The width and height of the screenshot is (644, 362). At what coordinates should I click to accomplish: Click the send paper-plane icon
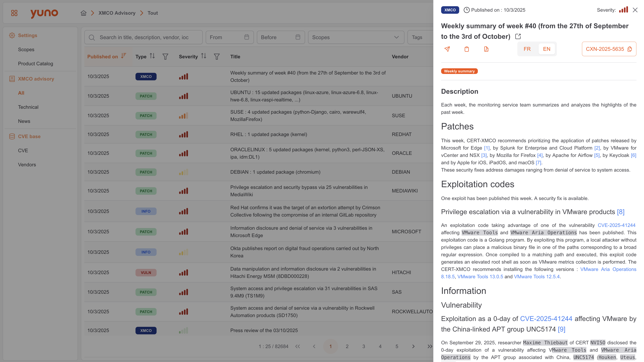447,49
